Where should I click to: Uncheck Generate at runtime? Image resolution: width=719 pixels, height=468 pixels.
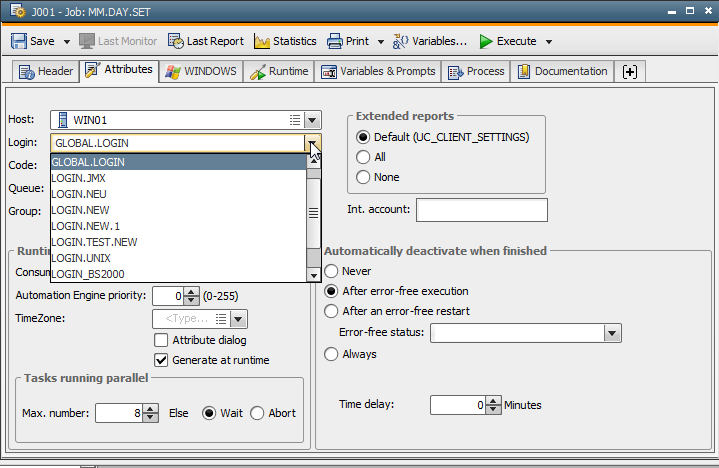tap(161, 360)
